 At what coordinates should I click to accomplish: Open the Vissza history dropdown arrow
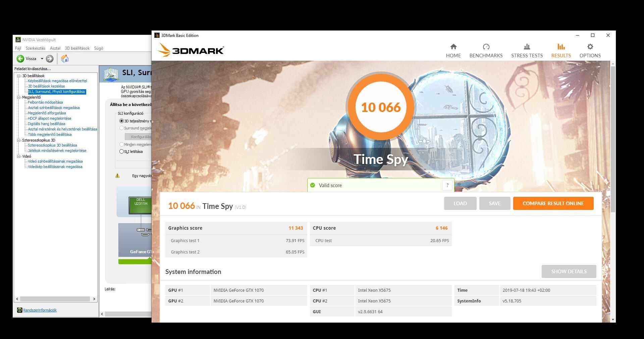[x=42, y=59]
